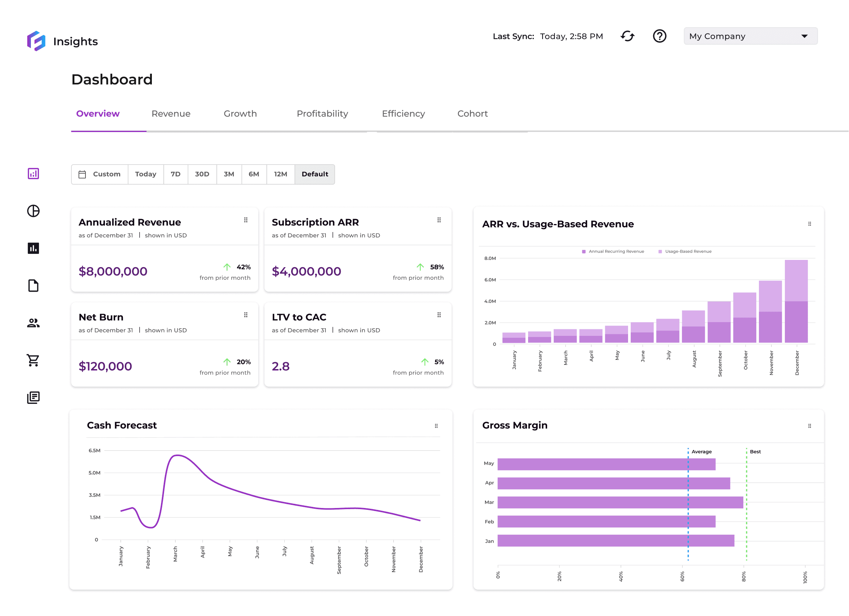
Task: Open the pie chart view from the sidebar
Action: click(34, 211)
